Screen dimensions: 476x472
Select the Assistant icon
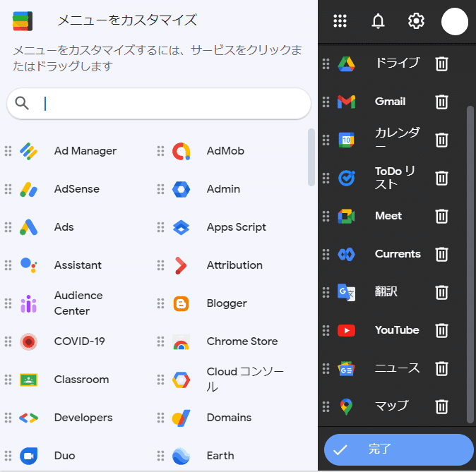point(28,265)
